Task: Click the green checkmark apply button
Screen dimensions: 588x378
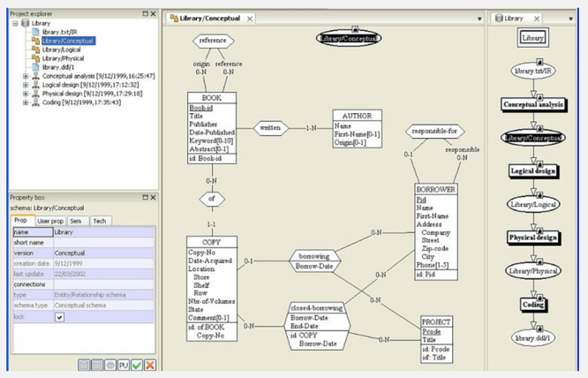Action: (x=137, y=365)
